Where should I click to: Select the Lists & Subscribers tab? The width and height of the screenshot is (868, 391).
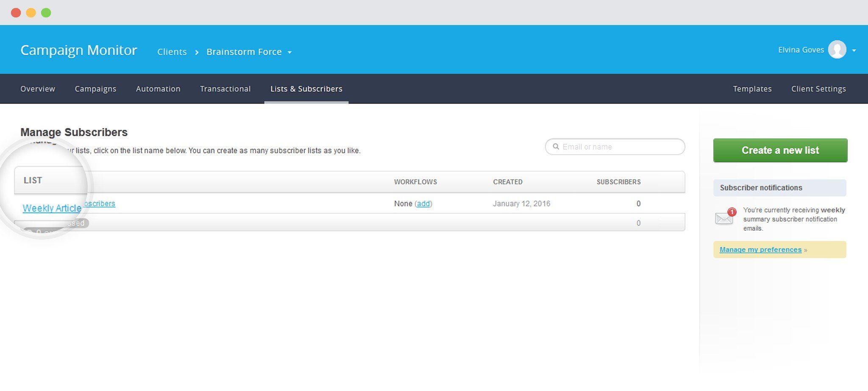click(x=306, y=89)
